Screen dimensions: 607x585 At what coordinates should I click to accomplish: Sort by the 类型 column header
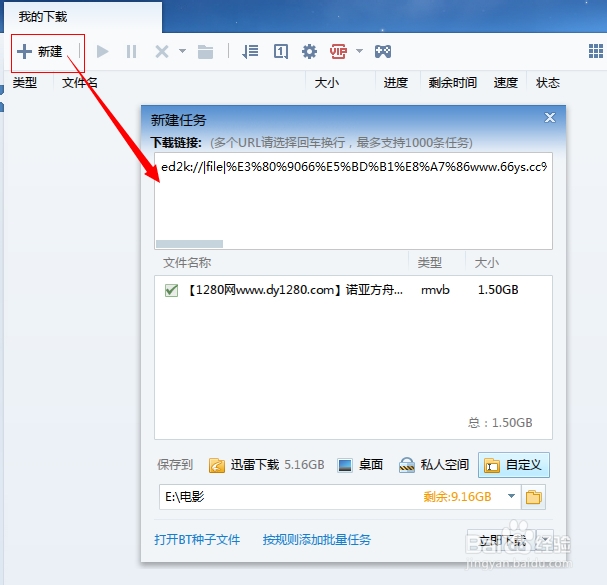click(25, 83)
